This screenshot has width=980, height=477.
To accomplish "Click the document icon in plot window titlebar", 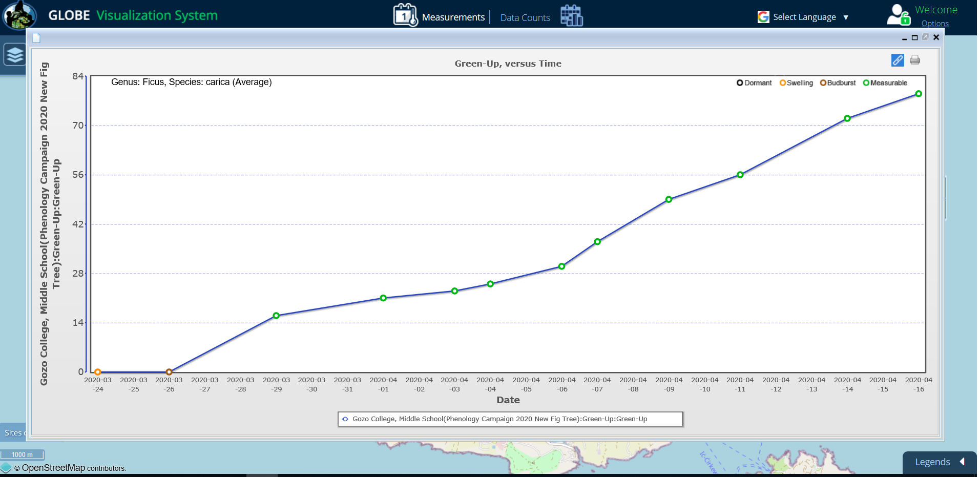I will (x=36, y=38).
